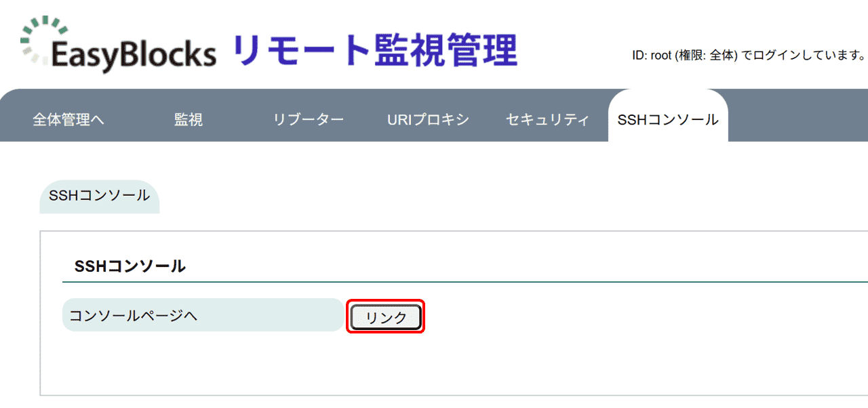The height and width of the screenshot is (408, 868).
Task: Open the 全体管理へ navigation tab
Action: (68, 120)
